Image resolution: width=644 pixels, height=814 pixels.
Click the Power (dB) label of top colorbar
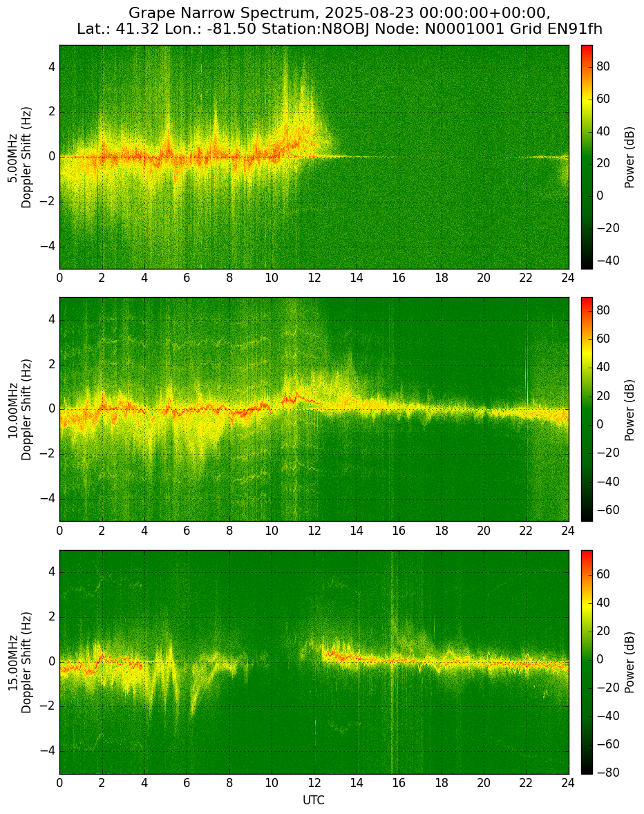tap(629, 158)
